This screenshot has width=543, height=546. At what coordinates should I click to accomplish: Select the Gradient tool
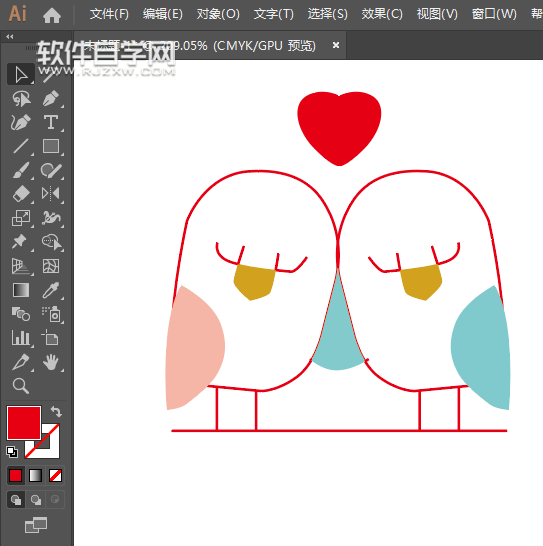21,290
